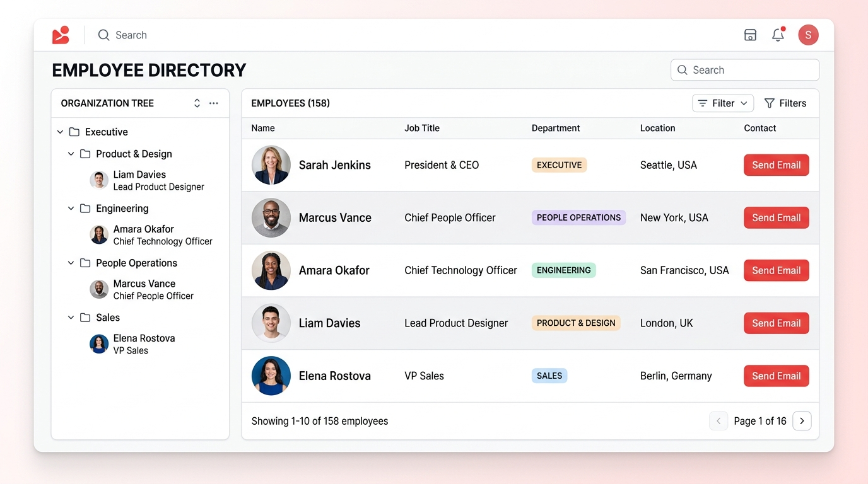
Task: Click the Department column header
Action: (556, 128)
